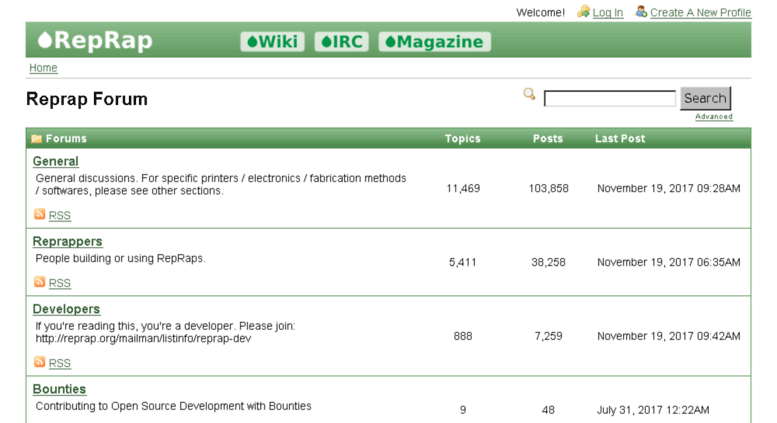Click the user icon beside Create A New Profile

click(641, 11)
